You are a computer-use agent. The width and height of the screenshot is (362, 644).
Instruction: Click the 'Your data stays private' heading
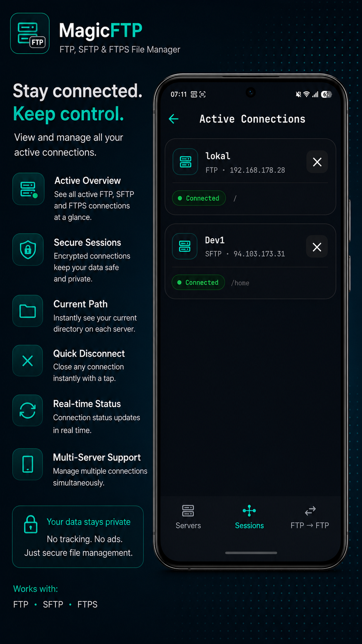click(88, 522)
